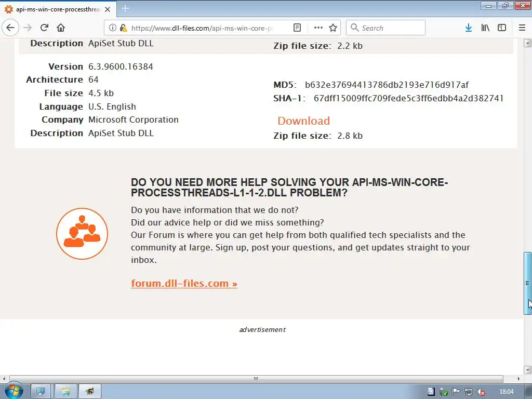The height and width of the screenshot is (399, 532).
Task: Click the Zip file size 2.8 kb text
Action: click(x=318, y=136)
